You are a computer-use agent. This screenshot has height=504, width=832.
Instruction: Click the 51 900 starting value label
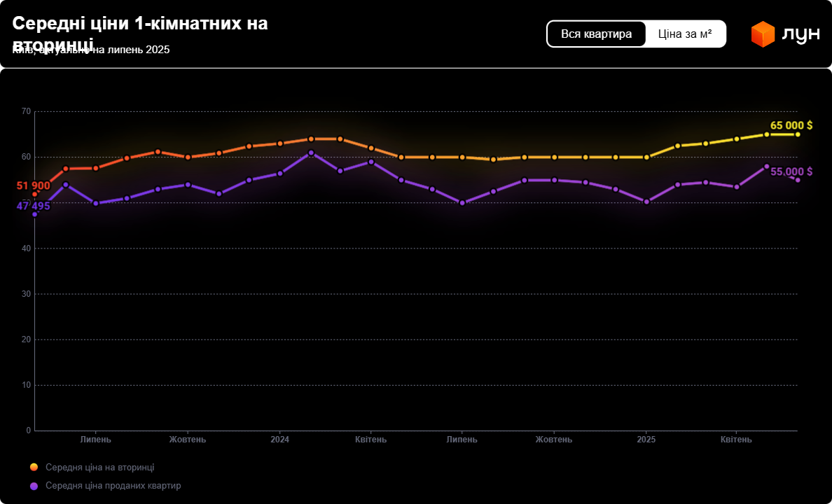click(x=33, y=185)
